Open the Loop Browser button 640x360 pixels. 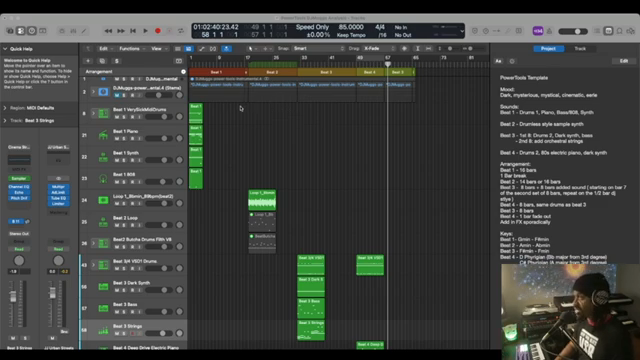tap(619, 31)
